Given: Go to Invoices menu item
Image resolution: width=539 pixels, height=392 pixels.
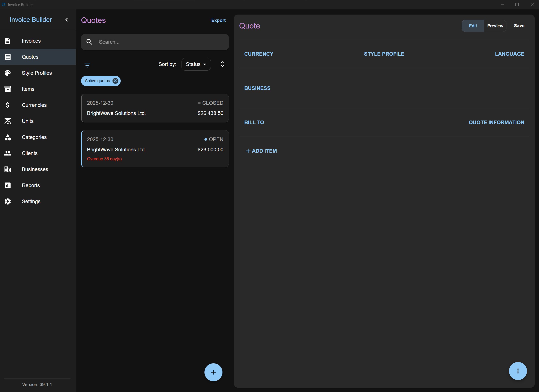Looking at the screenshot, I should [x=38, y=41].
